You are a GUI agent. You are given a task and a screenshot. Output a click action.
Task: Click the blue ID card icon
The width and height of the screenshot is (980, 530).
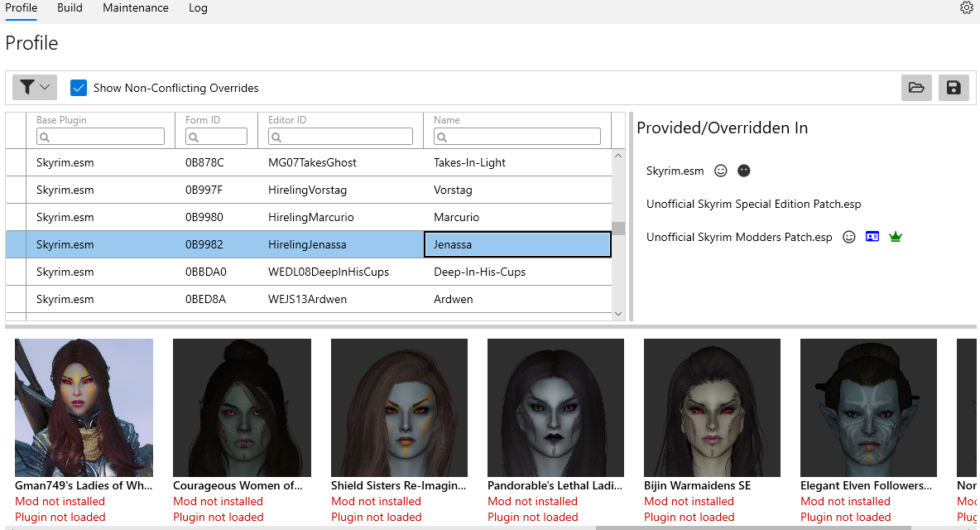872,237
